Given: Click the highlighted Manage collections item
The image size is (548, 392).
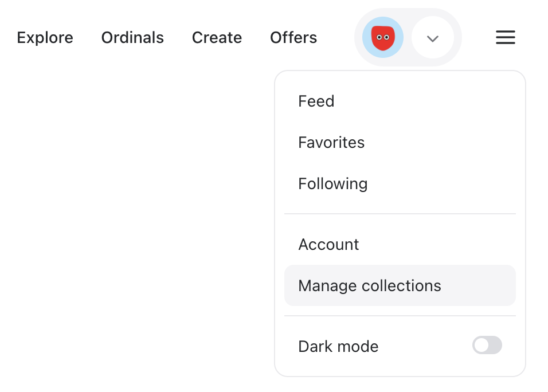Looking at the screenshot, I should pyautogui.click(x=400, y=285).
